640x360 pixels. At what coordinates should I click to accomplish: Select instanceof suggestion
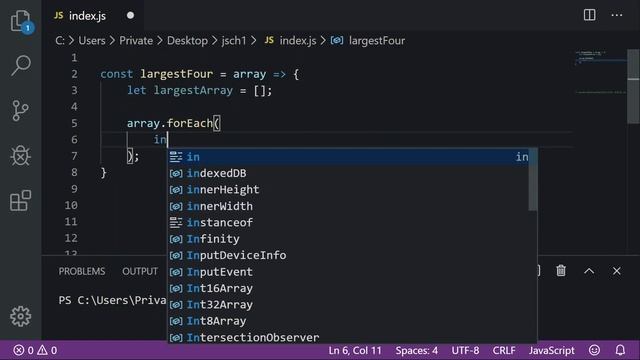348,222
